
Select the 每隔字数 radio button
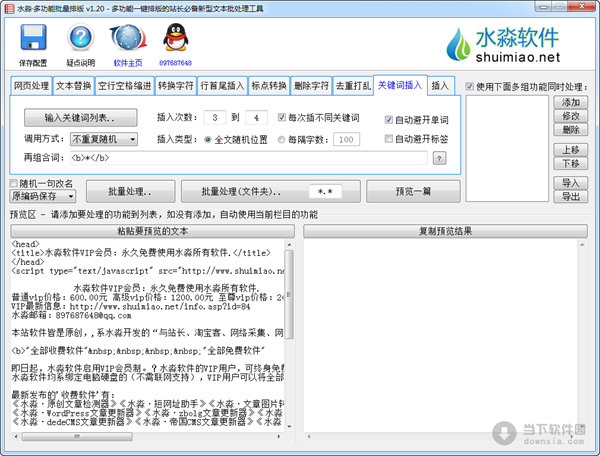coord(282,140)
